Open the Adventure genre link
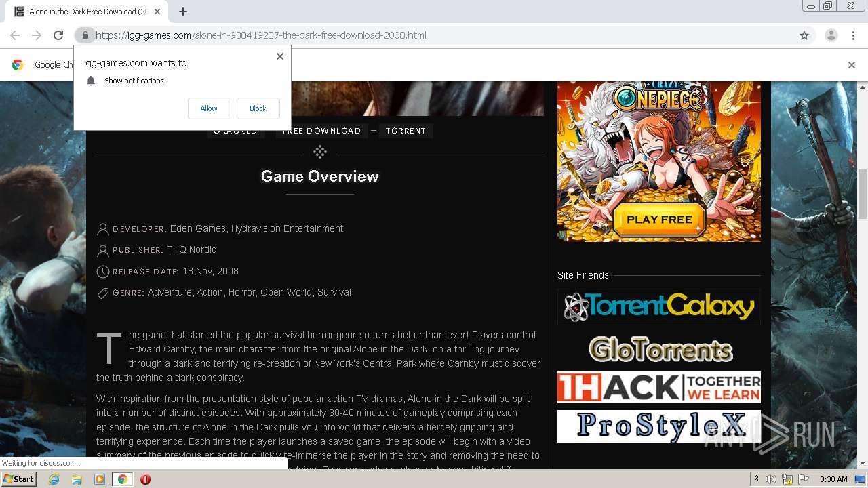The width and height of the screenshot is (868, 488). pos(170,292)
